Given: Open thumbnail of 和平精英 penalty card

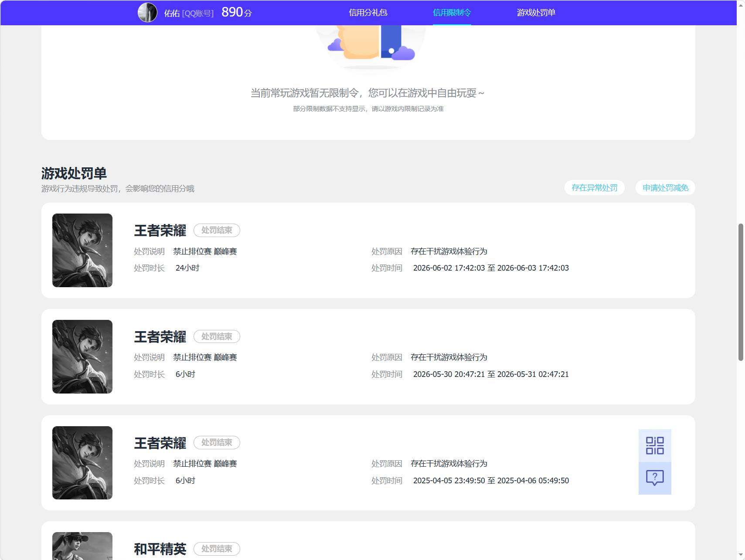Looking at the screenshot, I should [82, 546].
